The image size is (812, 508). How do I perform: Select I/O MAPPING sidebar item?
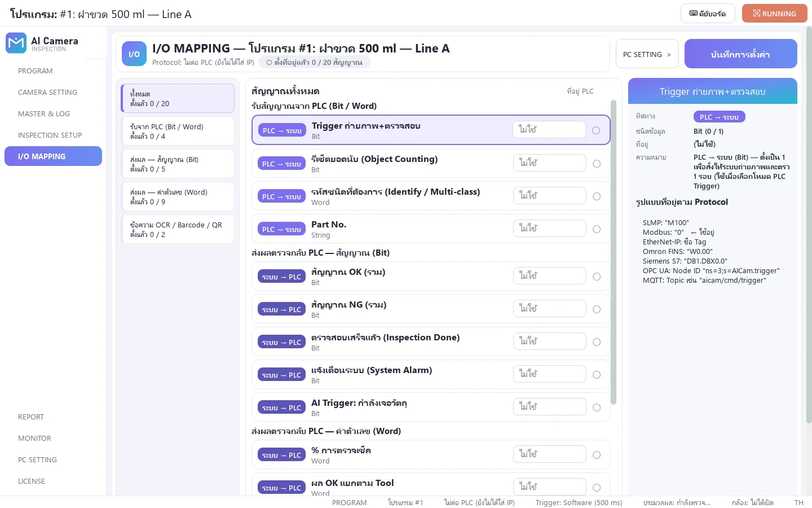[x=53, y=156]
